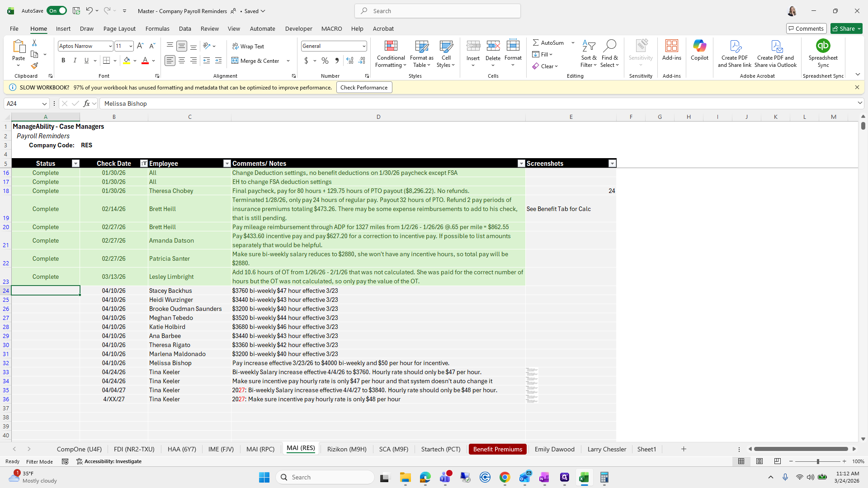
Task: Click the Share button
Action: (846, 28)
